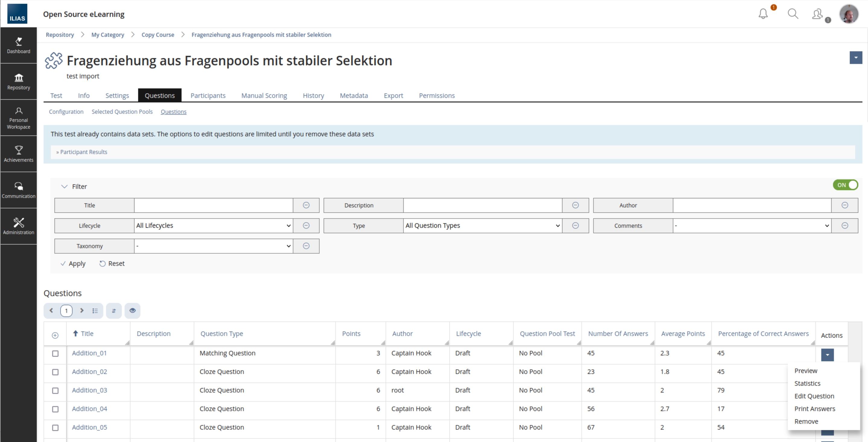Open notifications via the bell icon
868x442 pixels.
(763, 14)
